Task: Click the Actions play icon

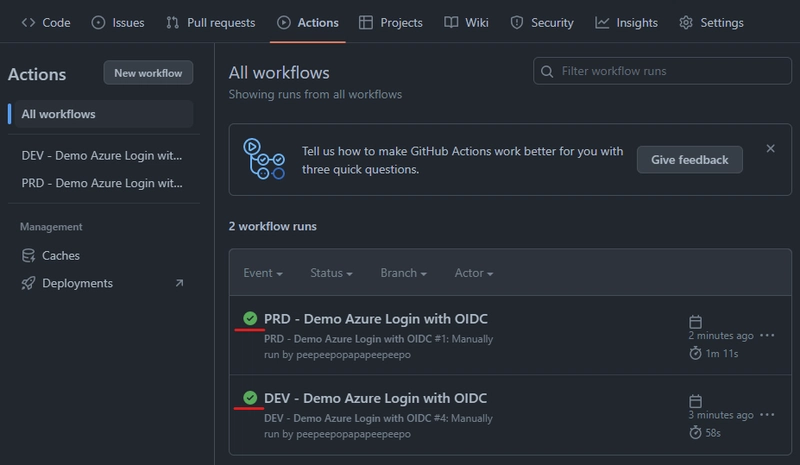Action: pyautogui.click(x=284, y=22)
